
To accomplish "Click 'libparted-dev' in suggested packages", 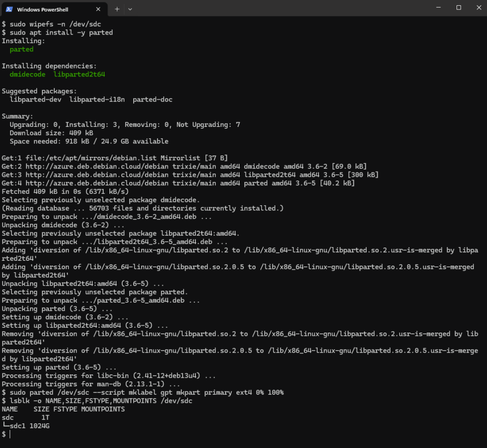I will [x=35, y=100].
